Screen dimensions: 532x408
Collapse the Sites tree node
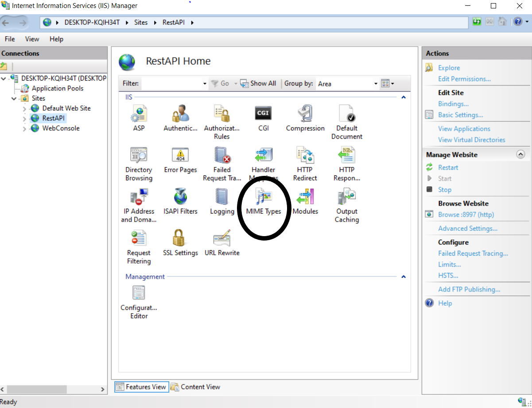(14, 98)
